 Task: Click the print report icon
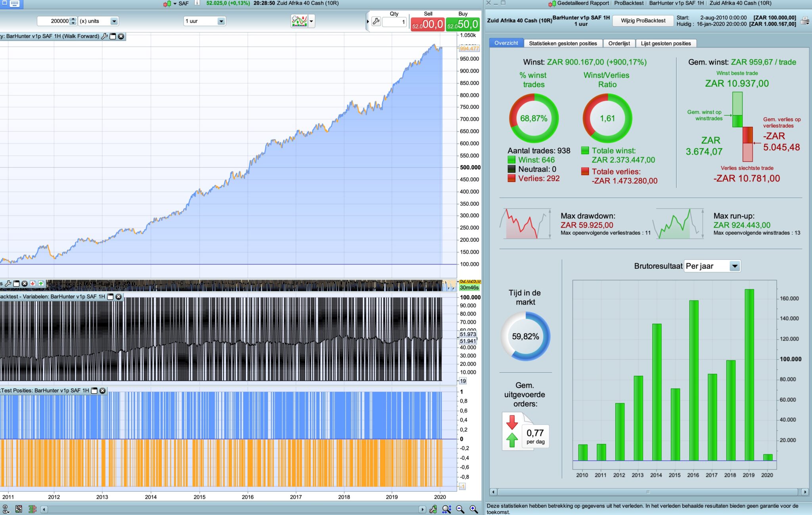click(804, 21)
